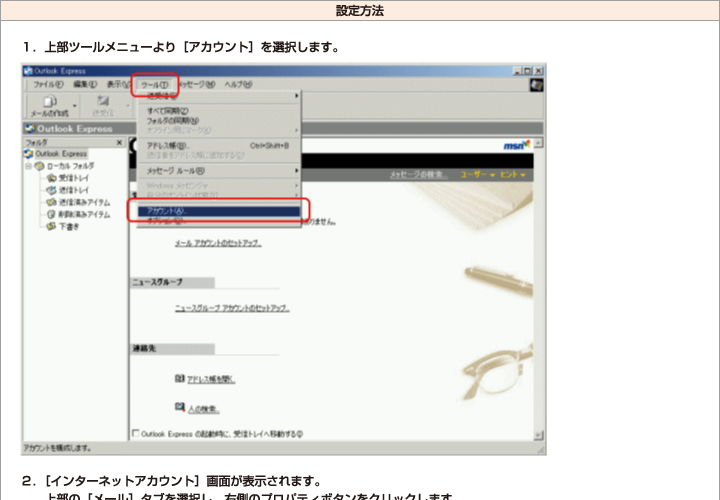The image size is (720, 500).
Task: Select the highlighted アカウント menu item
Action: pyautogui.click(x=219, y=211)
